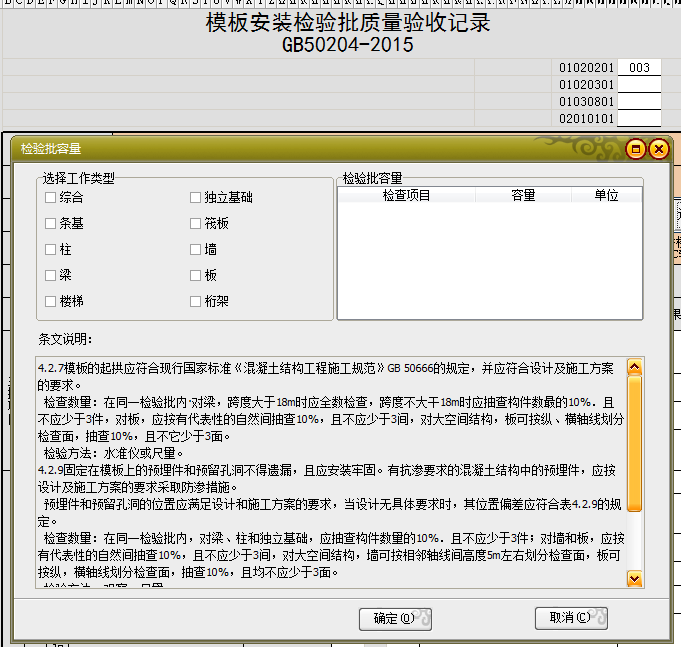Tick the 柱 checkbox

[x=51, y=250]
